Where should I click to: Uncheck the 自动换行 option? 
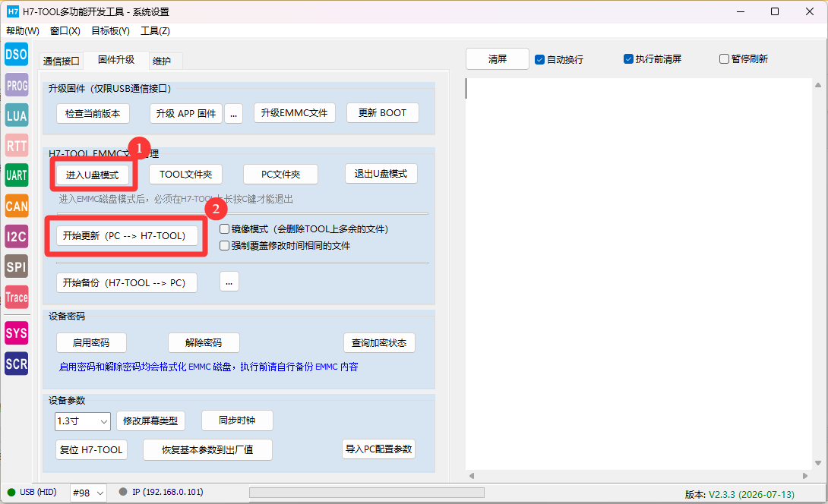pos(539,59)
